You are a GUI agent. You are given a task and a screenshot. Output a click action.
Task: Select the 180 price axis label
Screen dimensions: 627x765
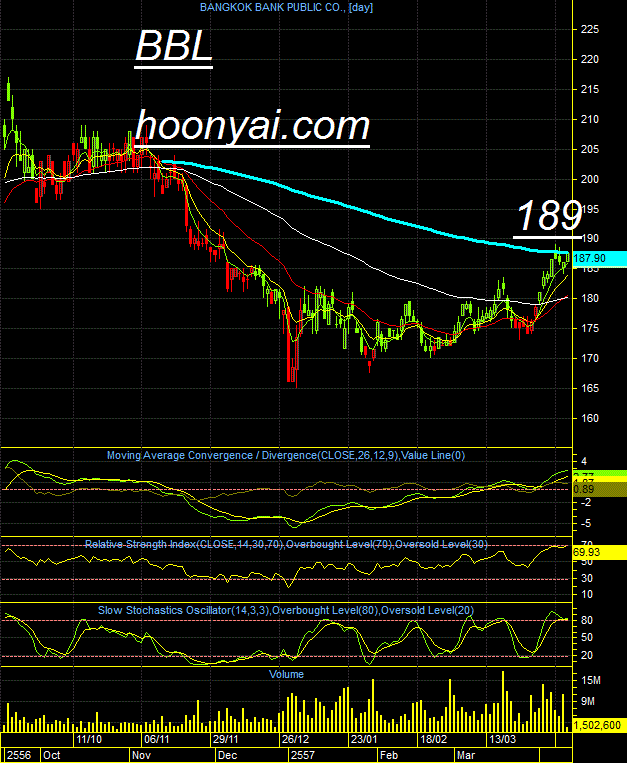click(589, 299)
